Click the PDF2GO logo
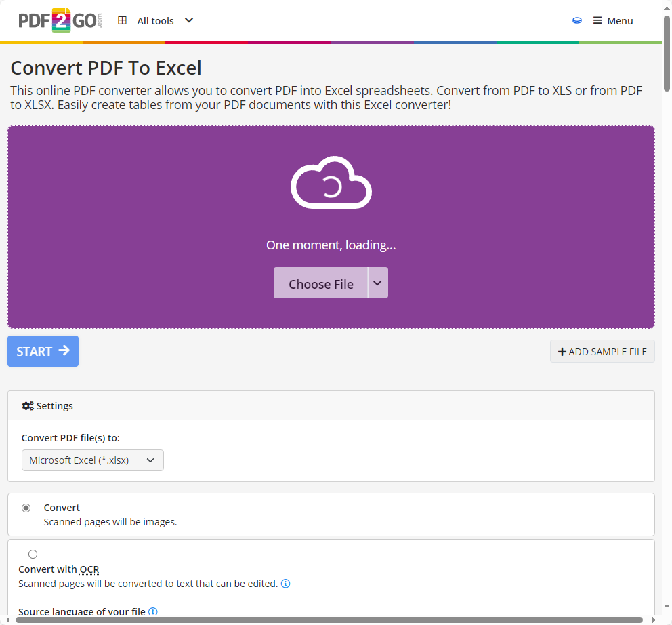The width and height of the screenshot is (672, 625). pos(60,20)
